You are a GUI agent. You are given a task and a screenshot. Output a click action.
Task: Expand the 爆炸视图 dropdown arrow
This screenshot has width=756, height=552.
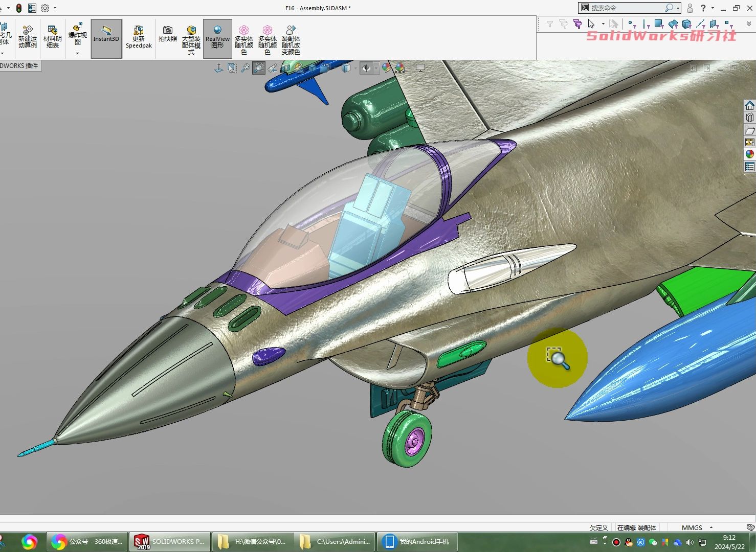tap(77, 53)
